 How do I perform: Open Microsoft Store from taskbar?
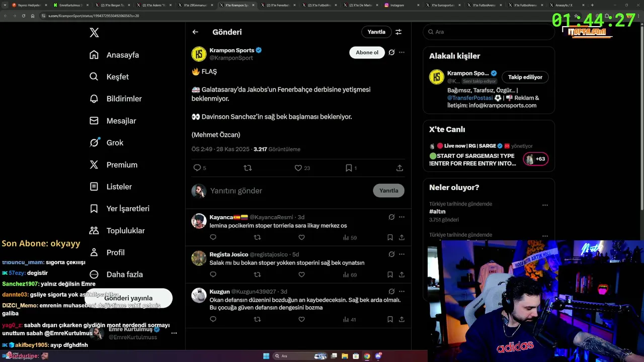point(356,356)
